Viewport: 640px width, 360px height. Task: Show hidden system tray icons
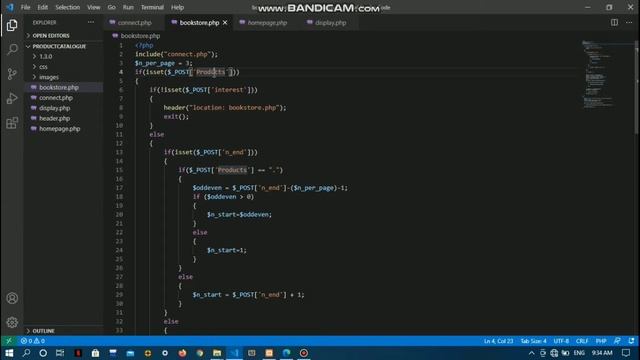(x=531, y=353)
